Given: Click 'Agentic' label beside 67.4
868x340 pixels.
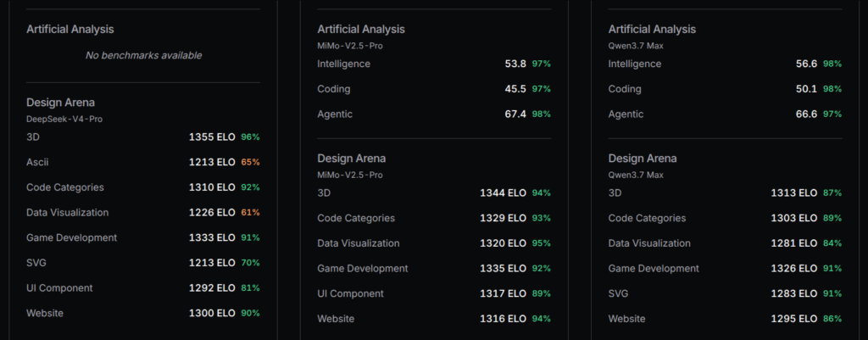Looking at the screenshot, I should [335, 114].
